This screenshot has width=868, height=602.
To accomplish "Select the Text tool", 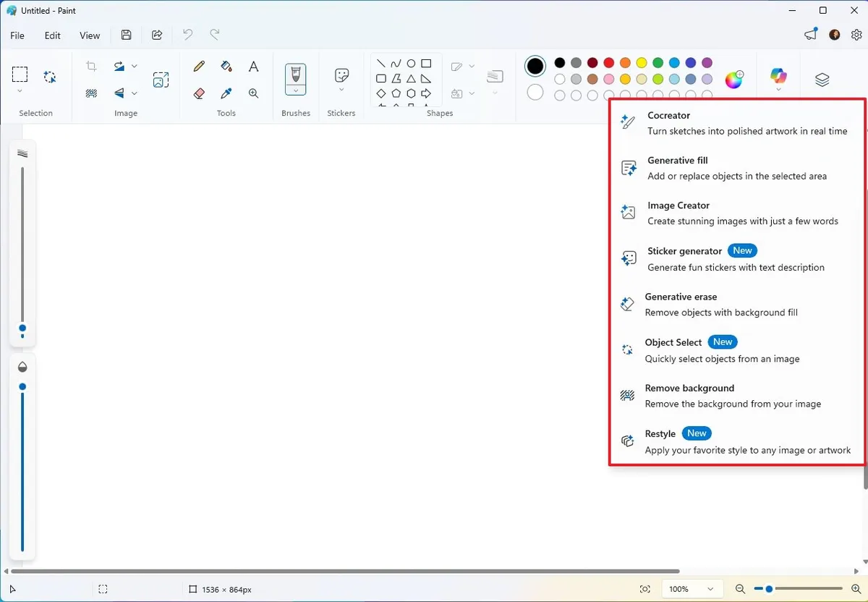I will (x=253, y=66).
